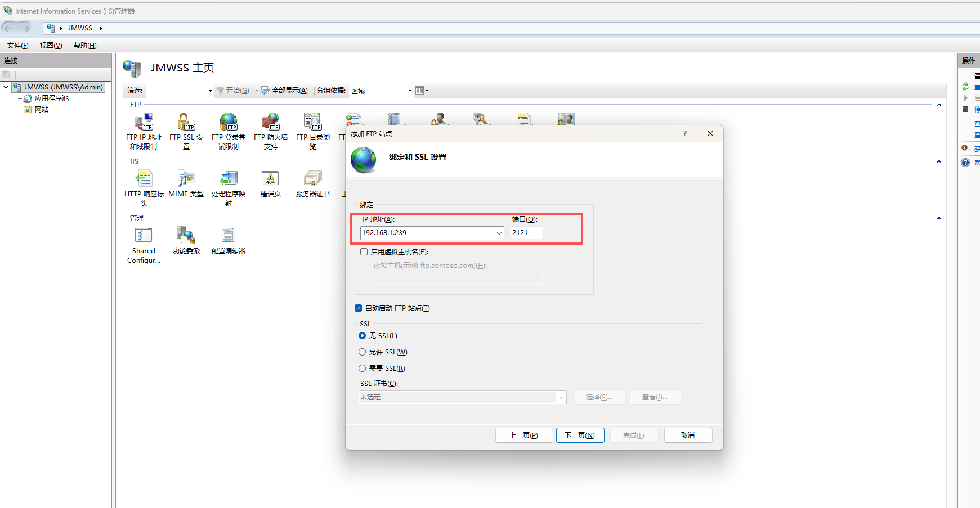The width and height of the screenshot is (980, 508).
Task: Open the MIME 类型 icon
Action: pos(186,179)
